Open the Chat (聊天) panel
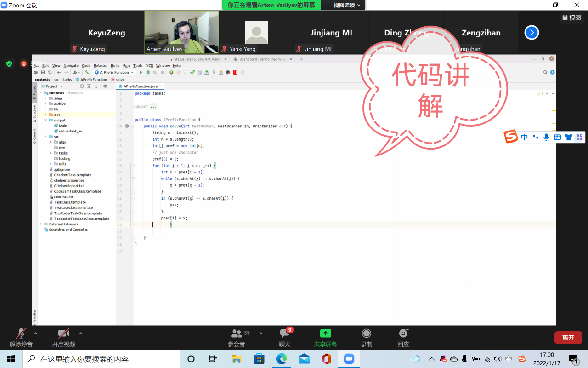This screenshot has width=588, height=368. (285, 333)
